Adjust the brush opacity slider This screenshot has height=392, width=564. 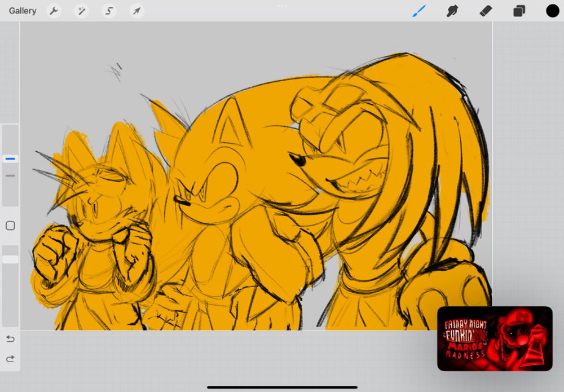10,286
